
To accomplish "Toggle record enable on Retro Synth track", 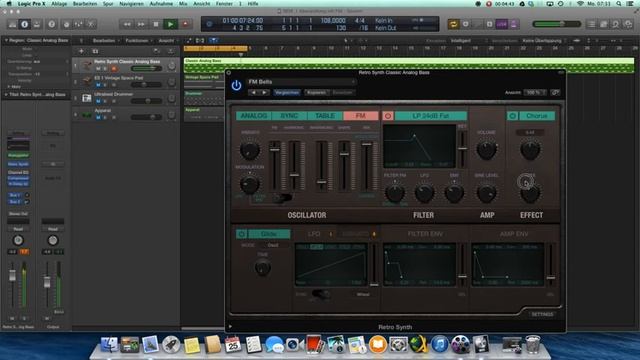I will tap(114, 69).
